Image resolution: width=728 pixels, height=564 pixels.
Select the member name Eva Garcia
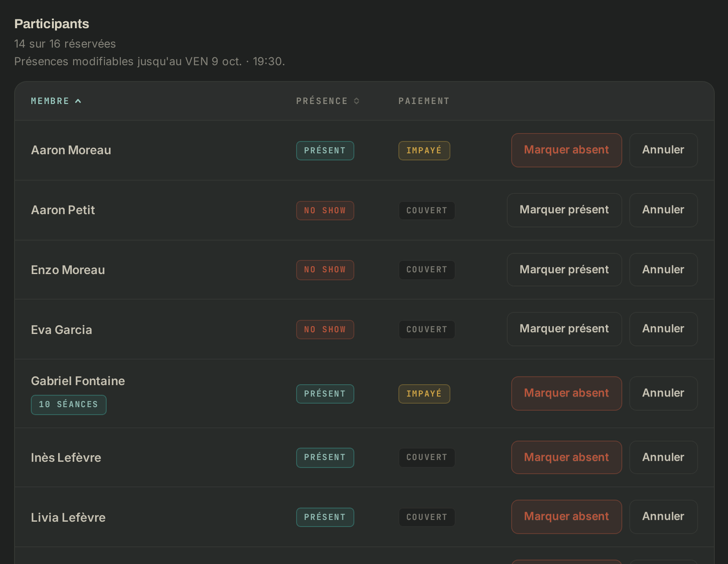pyautogui.click(x=61, y=330)
